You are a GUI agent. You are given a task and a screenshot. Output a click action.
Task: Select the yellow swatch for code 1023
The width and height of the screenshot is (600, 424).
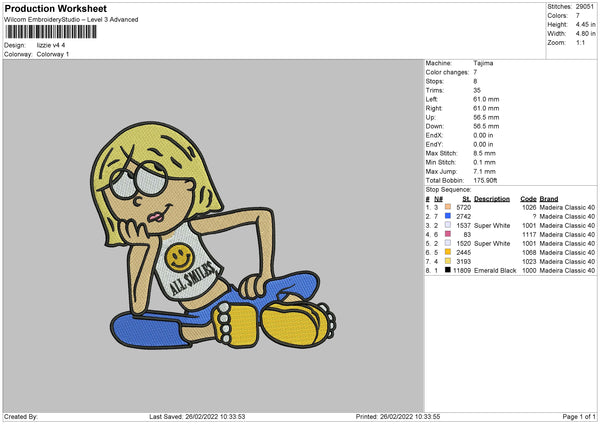(448, 261)
